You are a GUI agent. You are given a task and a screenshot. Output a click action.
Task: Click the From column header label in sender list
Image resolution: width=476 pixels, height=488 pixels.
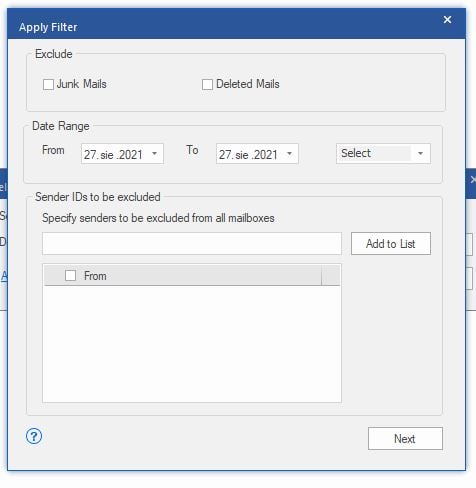click(x=95, y=276)
